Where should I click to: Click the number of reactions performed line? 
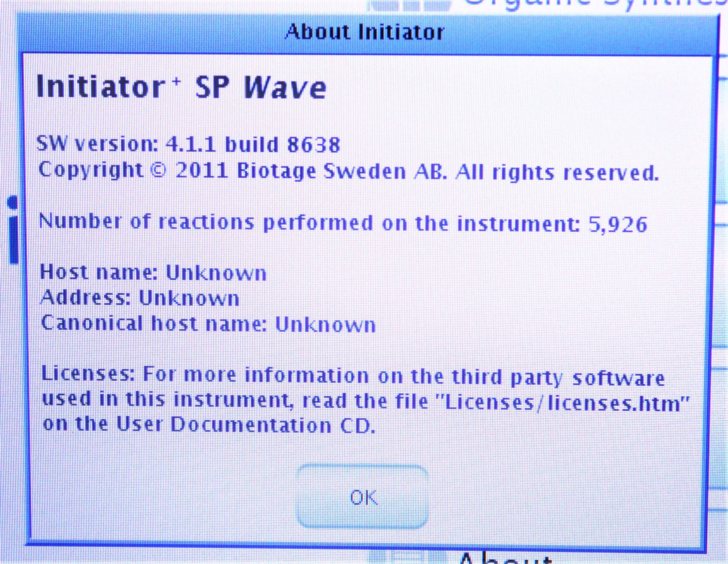(x=343, y=223)
